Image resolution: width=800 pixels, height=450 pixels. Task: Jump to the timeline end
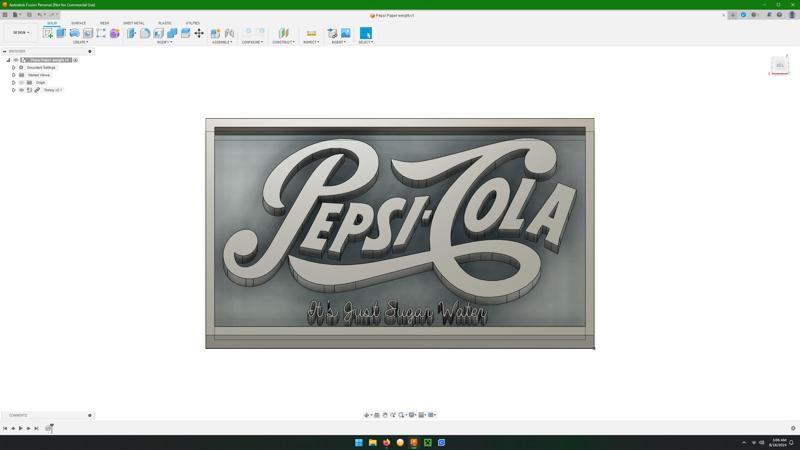(x=36, y=429)
